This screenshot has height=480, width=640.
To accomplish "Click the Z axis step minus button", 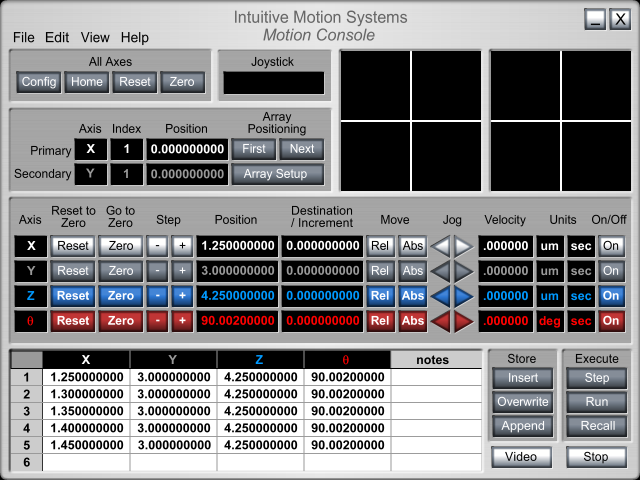I will pos(158,296).
